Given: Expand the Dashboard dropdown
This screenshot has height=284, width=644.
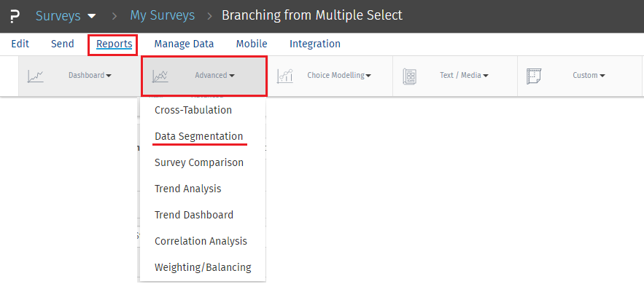Looking at the screenshot, I should (x=90, y=76).
